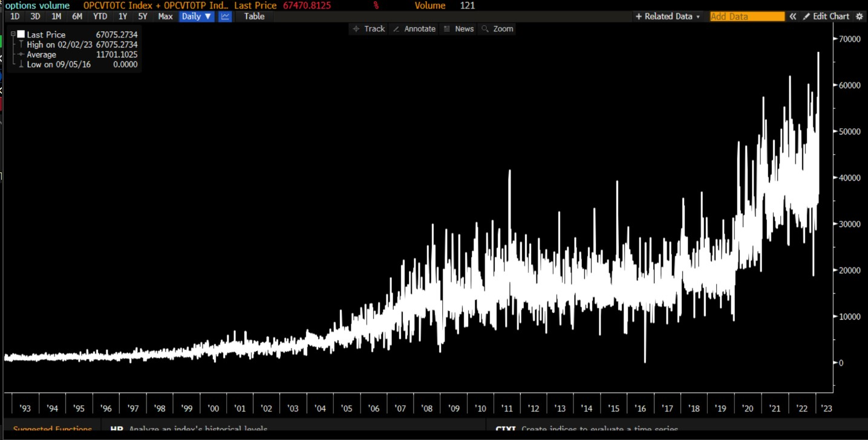
Task: Click the line chart type icon
Action: pyautogui.click(x=225, y=16)
